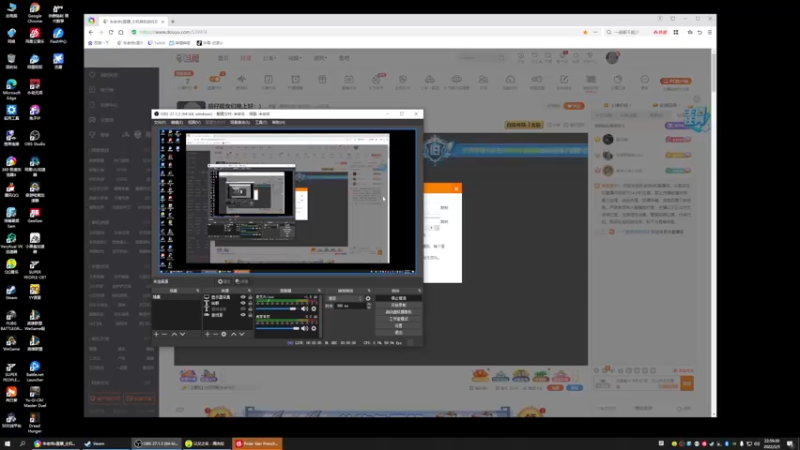Float the Sources dock via header icon

tap(249, 291)
